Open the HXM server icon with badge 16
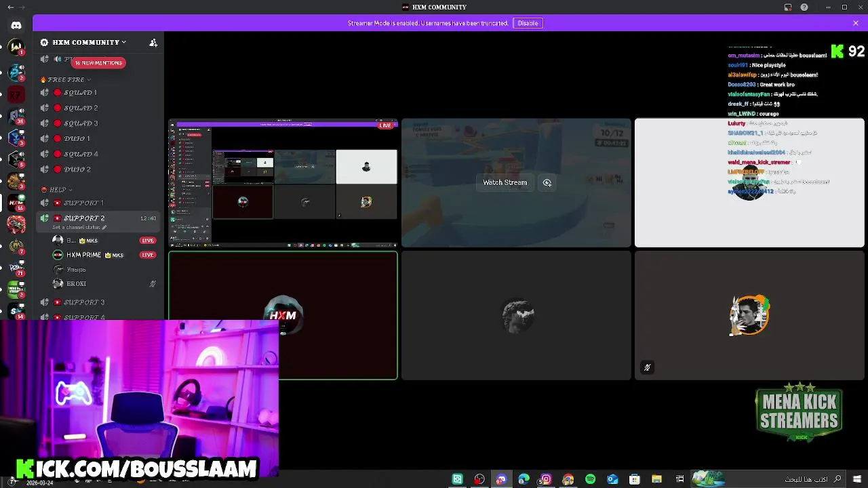 tap(16, 203)
